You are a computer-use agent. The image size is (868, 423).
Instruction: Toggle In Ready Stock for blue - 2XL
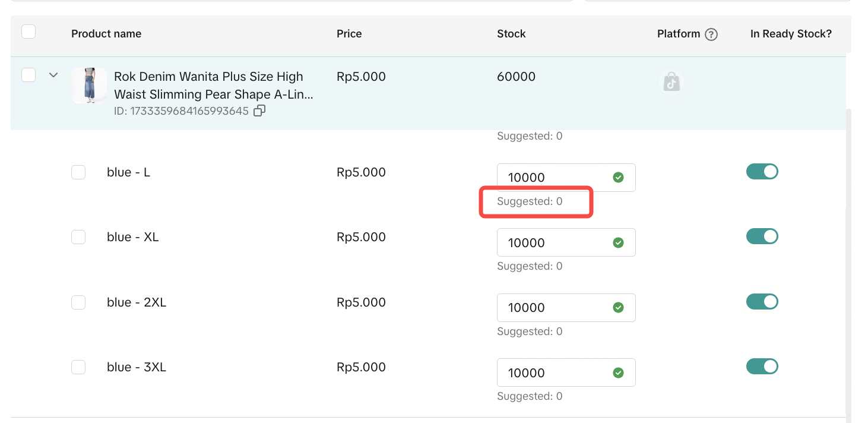click(762, 302)
